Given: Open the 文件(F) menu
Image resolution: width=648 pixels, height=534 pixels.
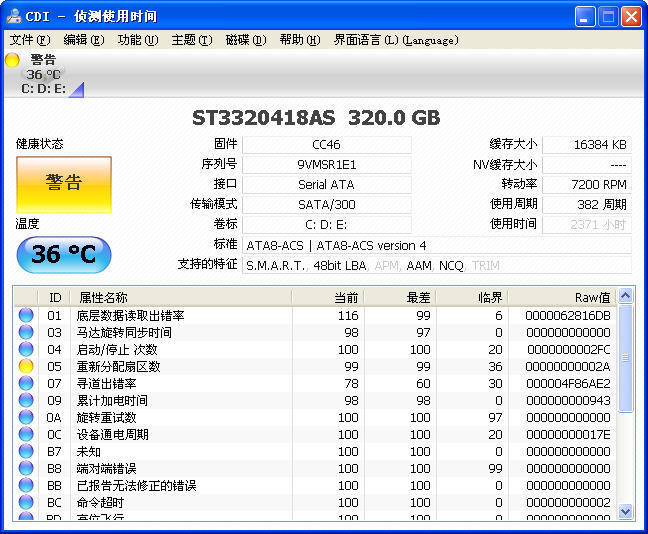Looking at the screenshot, I should pos(29,40).
